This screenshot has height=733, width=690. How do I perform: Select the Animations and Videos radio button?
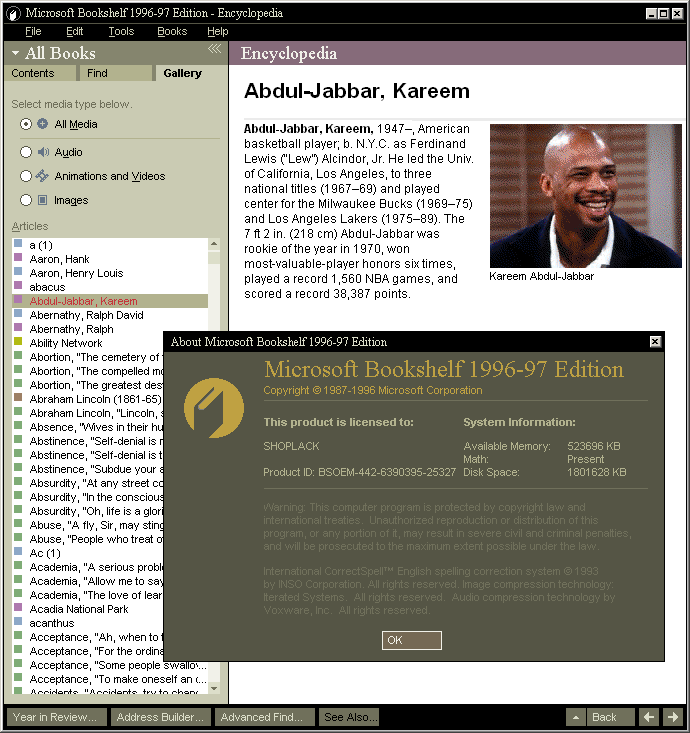(x=26, y=176)
